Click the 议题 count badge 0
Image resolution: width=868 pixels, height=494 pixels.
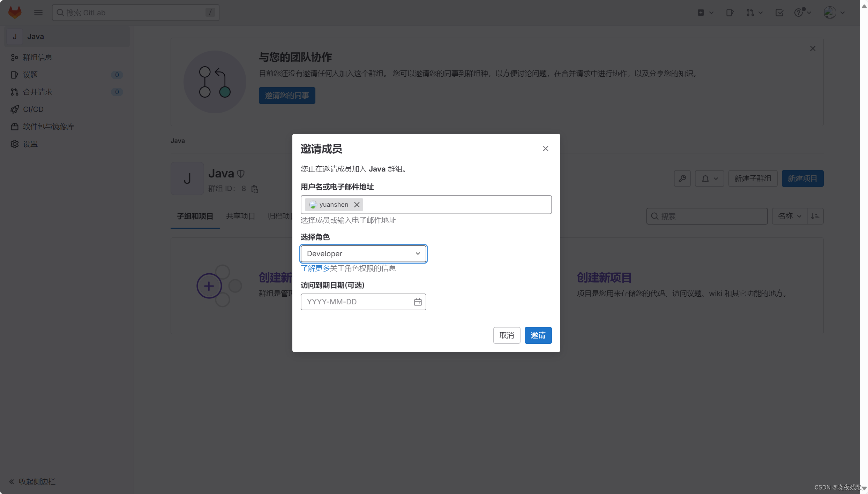(x=117, y=75)
